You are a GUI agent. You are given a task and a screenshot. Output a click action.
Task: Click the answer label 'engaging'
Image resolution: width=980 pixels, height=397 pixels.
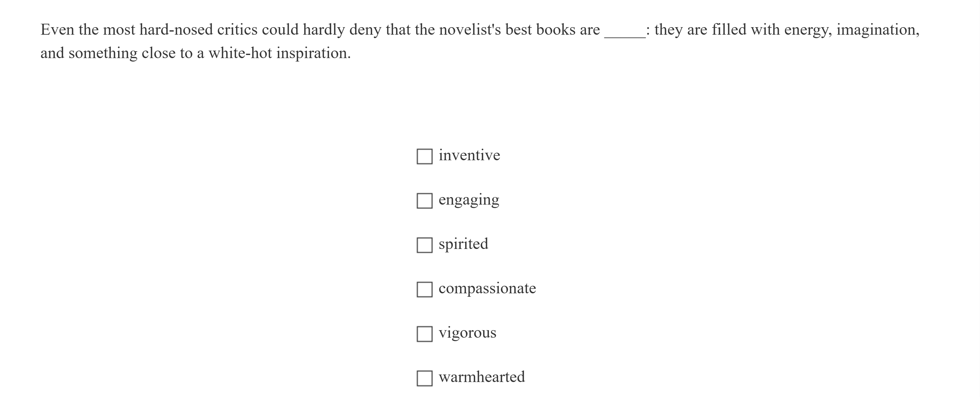click(469, 200)
